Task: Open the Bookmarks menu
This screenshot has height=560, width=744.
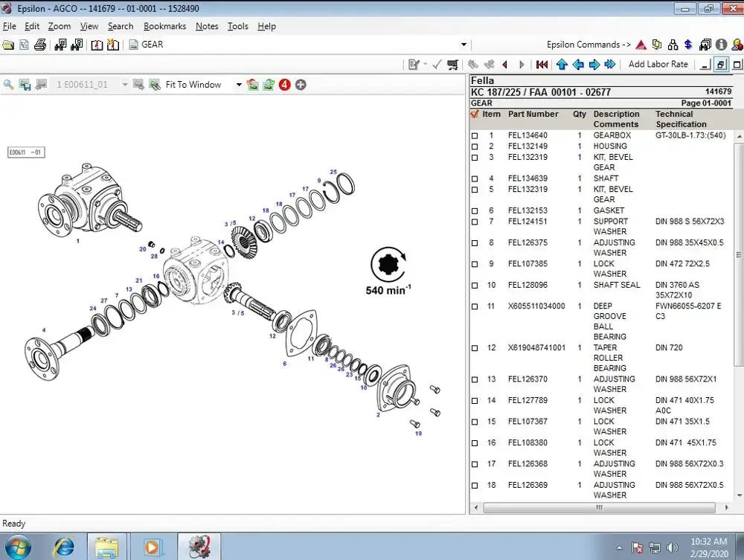Action: pyautogui.click(x=164, y=26)
